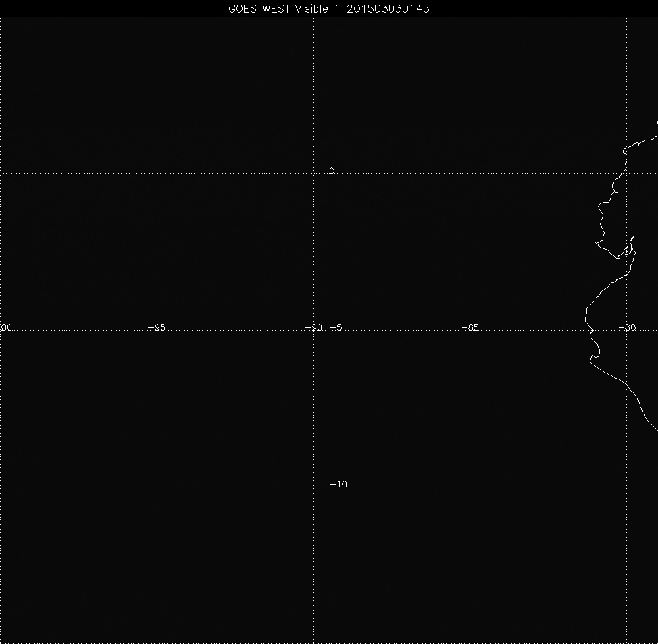Click grid intersection of -90 and -10 lines
This screenshot has height=644, width=658.
tap(314, 487)
